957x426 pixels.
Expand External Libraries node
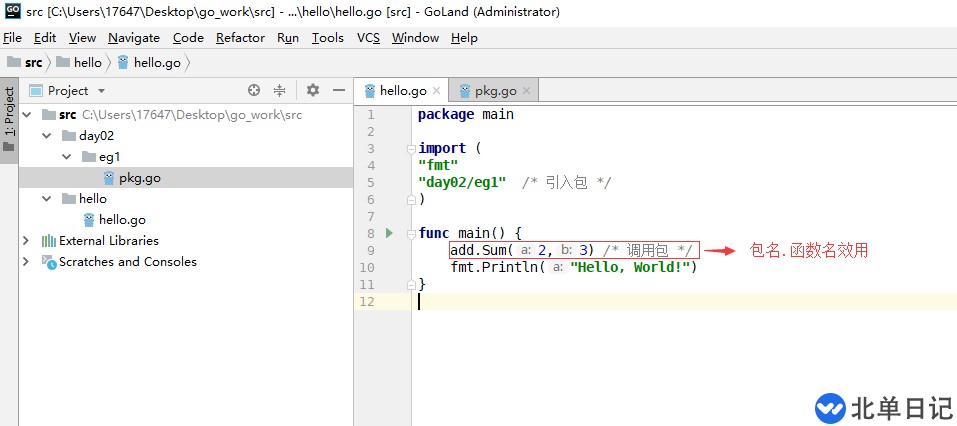pos(26,241)
